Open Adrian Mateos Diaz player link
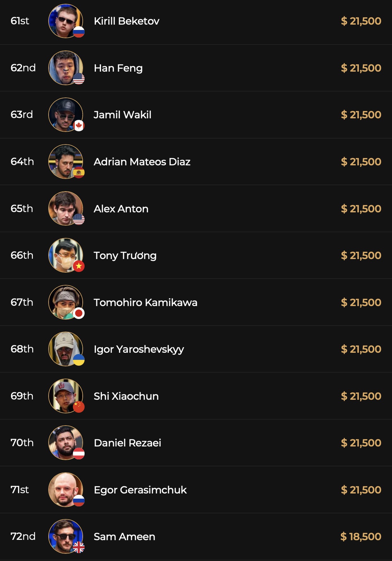 coord(142,162)
